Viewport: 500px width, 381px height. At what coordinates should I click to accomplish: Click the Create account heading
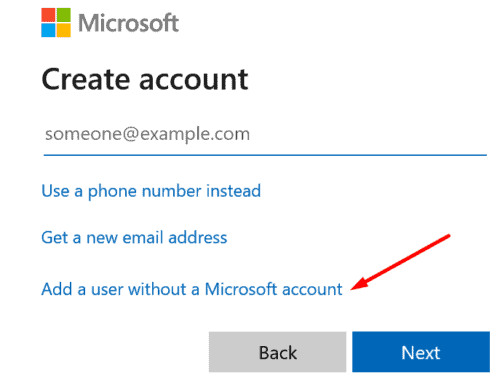click(x=145, y=79)
